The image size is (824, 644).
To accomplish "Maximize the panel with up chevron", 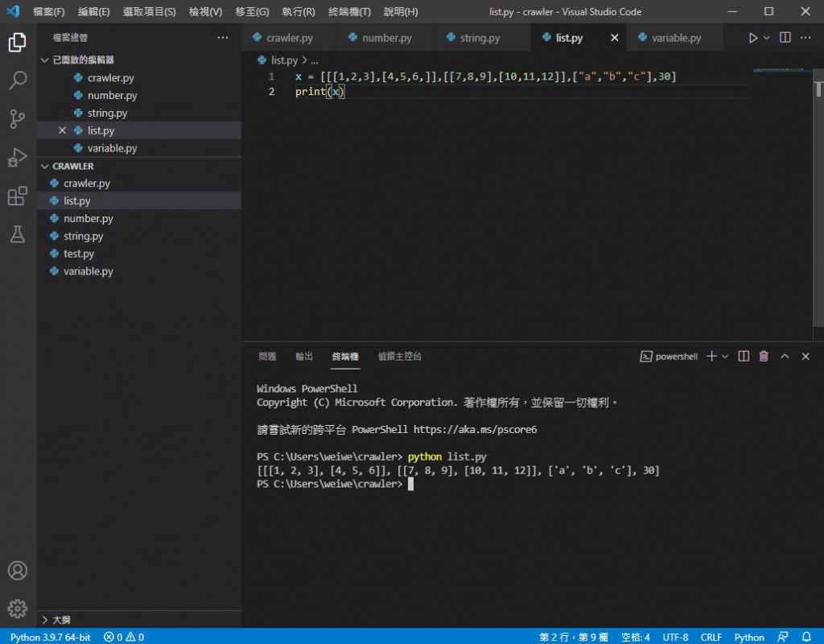I will [785, 357].
